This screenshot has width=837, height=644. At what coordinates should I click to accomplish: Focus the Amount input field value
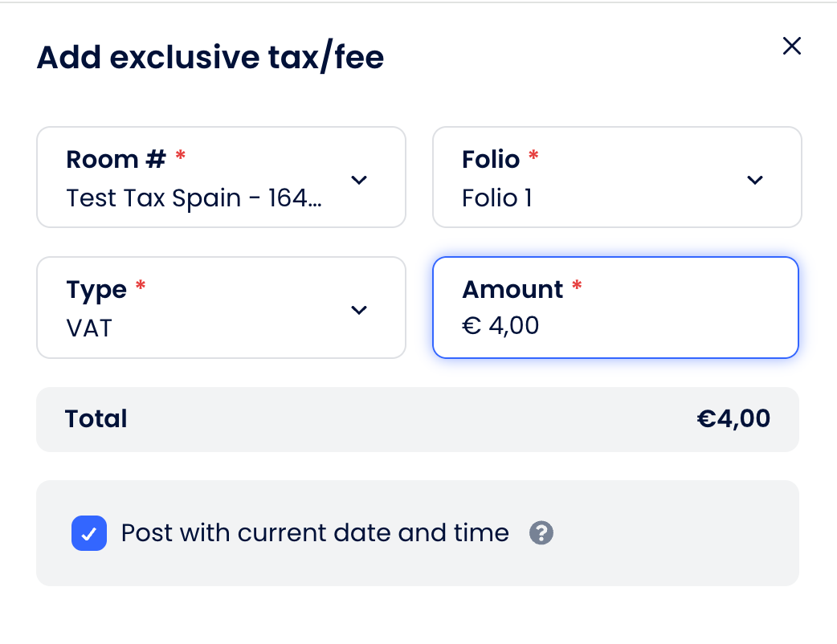[514, 325]
